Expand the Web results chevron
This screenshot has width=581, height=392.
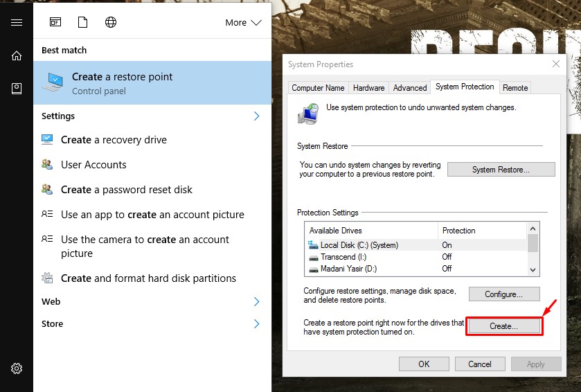pos(256,301)
